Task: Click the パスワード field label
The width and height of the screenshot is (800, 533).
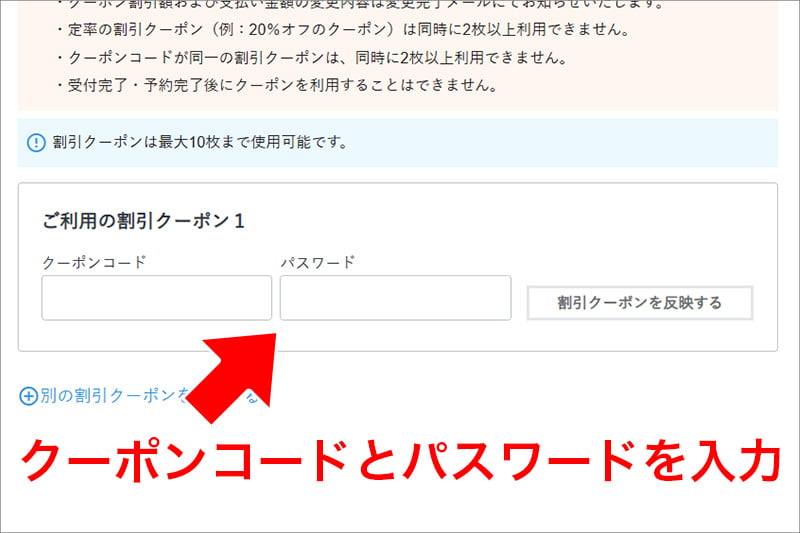Action: coord(318,263)
